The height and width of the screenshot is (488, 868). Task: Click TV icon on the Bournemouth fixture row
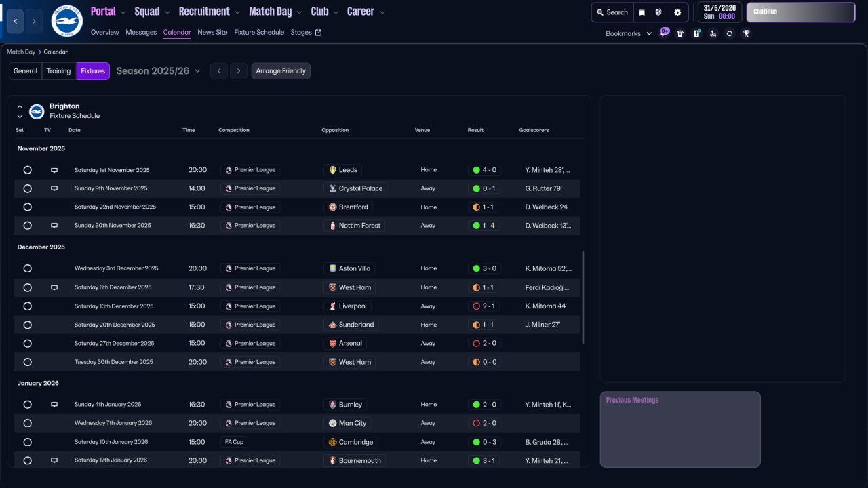click(54, 460)
